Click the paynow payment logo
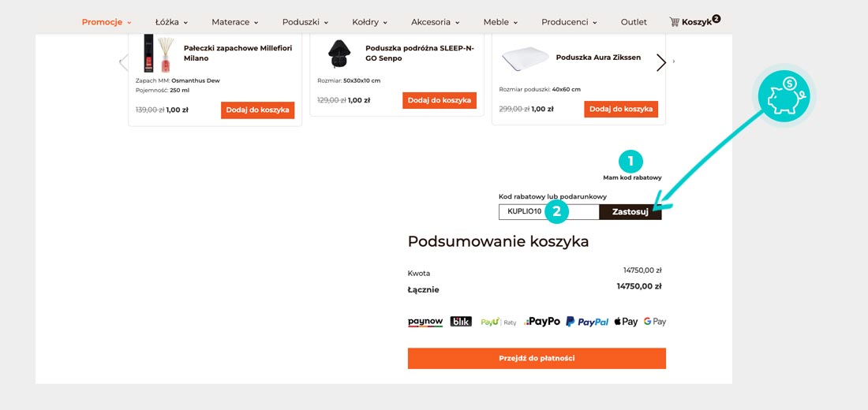868x410 pixels. (425, 322)
